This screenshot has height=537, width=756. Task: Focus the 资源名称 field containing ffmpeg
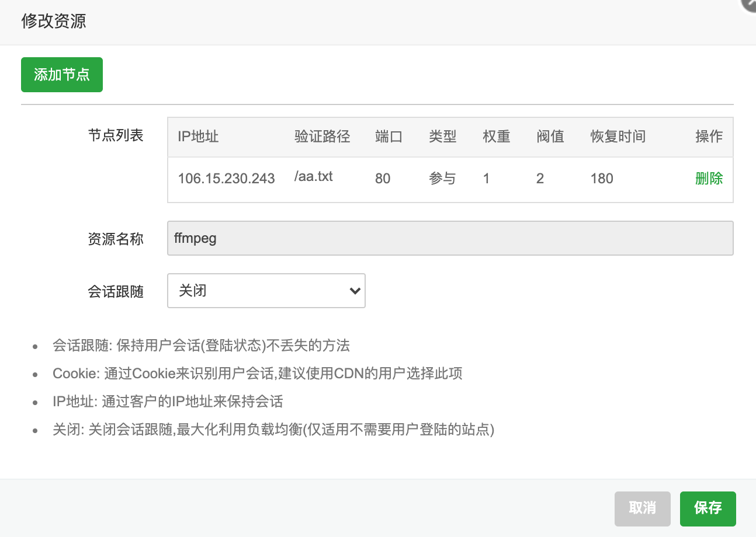[x=450, y=238]
